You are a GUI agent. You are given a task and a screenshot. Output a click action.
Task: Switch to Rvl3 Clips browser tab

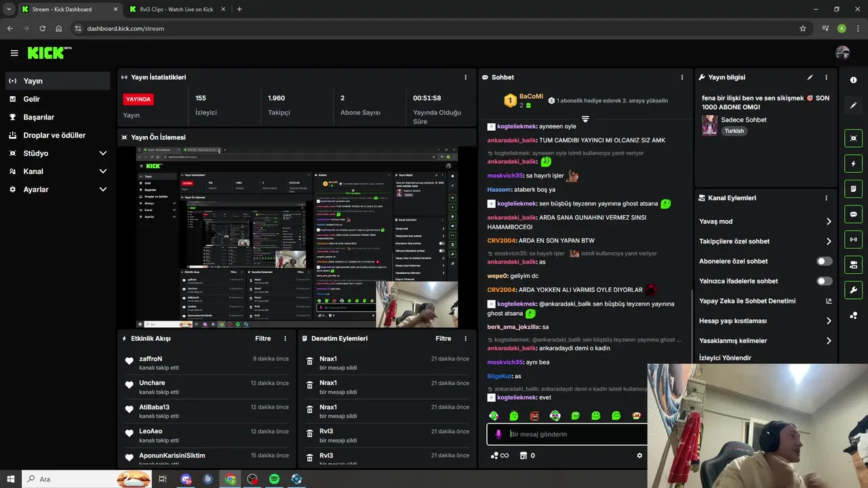tap(178, 9)
